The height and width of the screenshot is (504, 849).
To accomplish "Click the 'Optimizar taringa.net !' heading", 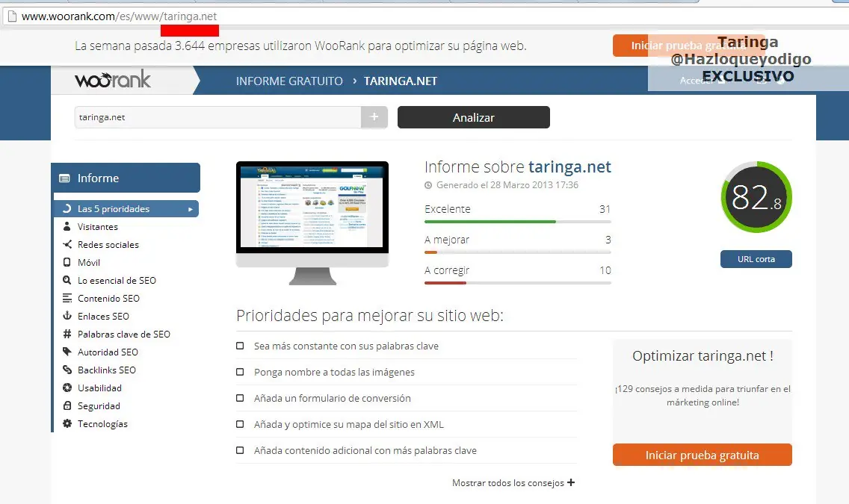I will point(703,356).
